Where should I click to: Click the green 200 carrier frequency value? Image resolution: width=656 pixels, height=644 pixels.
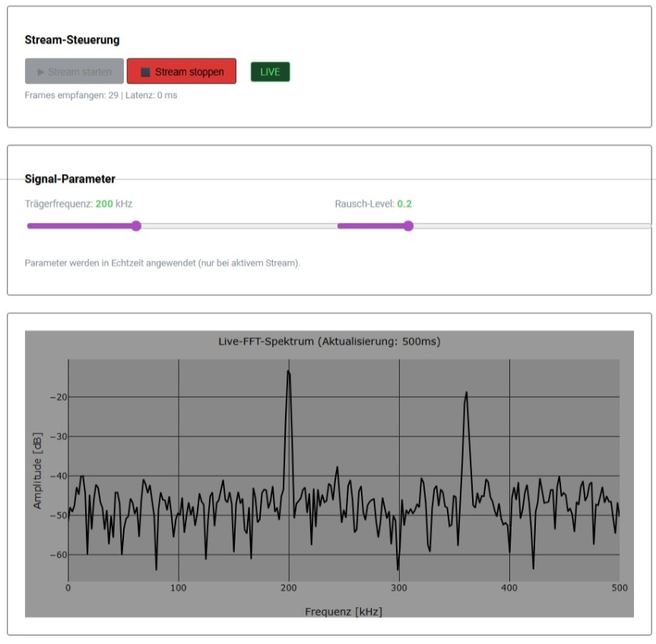tap(103, 204)
